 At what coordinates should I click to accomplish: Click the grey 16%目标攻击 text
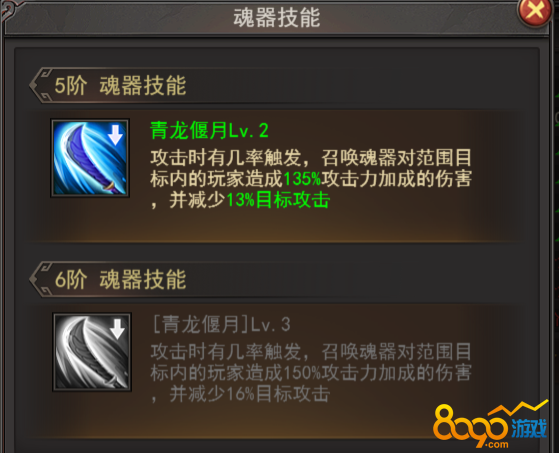[278, 394]
